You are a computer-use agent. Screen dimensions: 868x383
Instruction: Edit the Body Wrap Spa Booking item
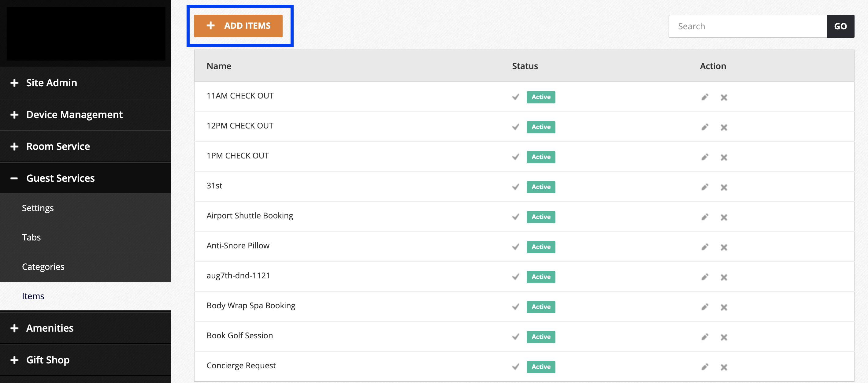pyautogui.click(x=705, y=307)
